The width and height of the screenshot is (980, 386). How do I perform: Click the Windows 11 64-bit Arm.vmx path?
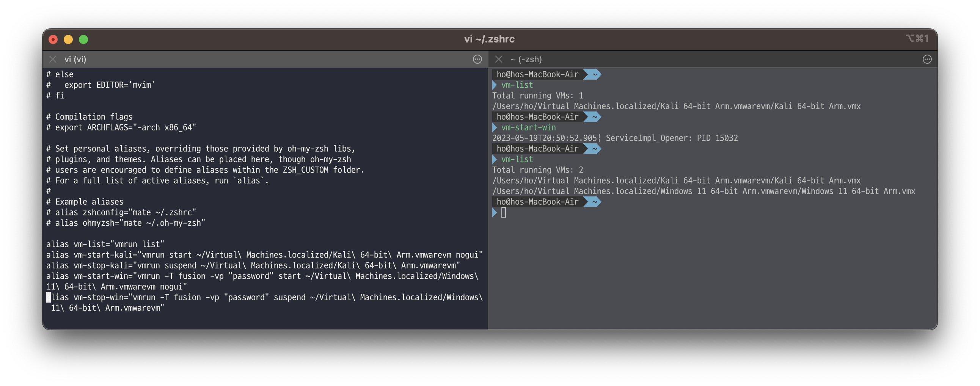pos(704,191)
